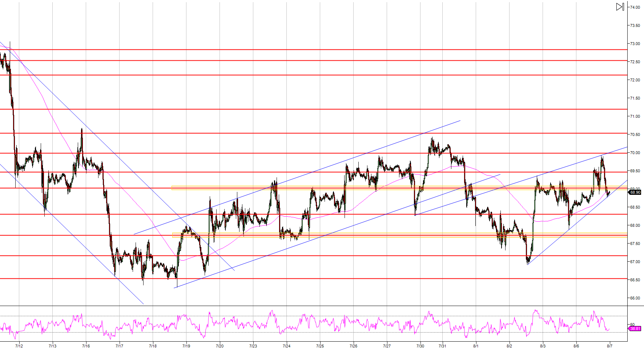Select the lower yellow price zone near 67.75
Viewport: 644px width, 350px height.
[x=400, y=235]
